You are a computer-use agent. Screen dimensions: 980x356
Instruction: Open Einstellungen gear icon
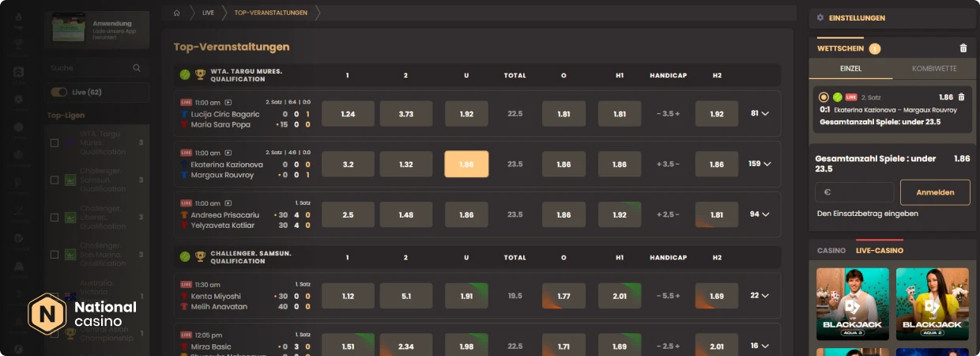[x=820, y=17]
